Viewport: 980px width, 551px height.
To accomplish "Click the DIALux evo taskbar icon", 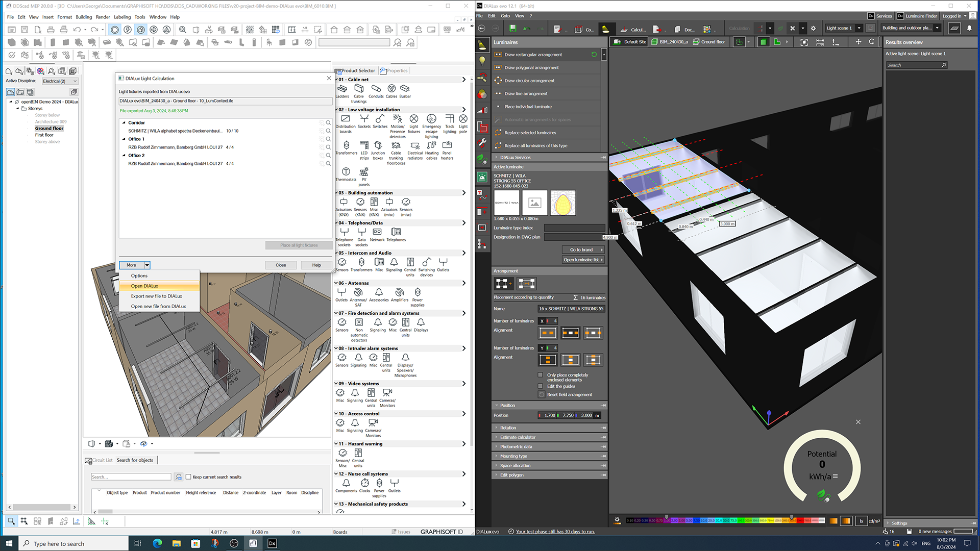I will pos(272,543).
